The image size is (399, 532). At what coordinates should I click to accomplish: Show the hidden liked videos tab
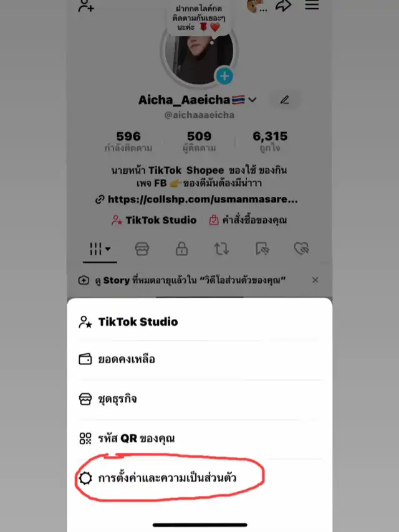302,249
